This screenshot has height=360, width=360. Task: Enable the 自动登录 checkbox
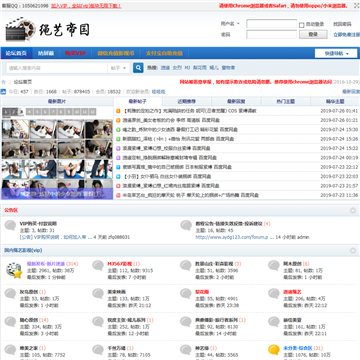[x=301, y=25]
